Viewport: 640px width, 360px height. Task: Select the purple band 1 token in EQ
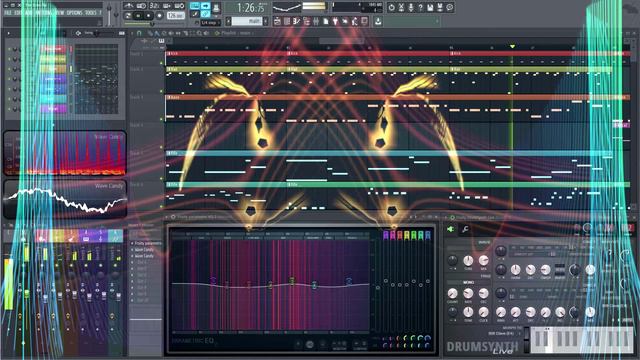[x=213, y=280]
